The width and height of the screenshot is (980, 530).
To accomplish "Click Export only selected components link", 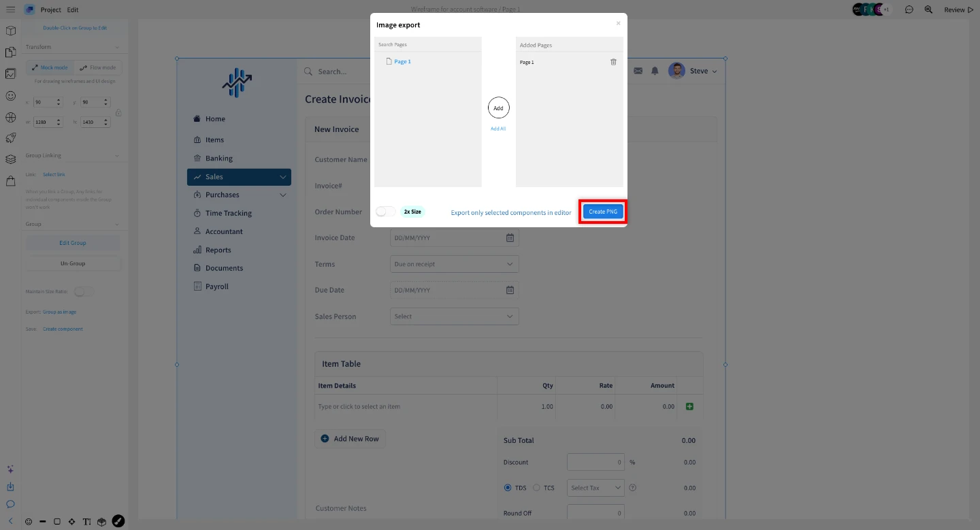I will point(511,212).
